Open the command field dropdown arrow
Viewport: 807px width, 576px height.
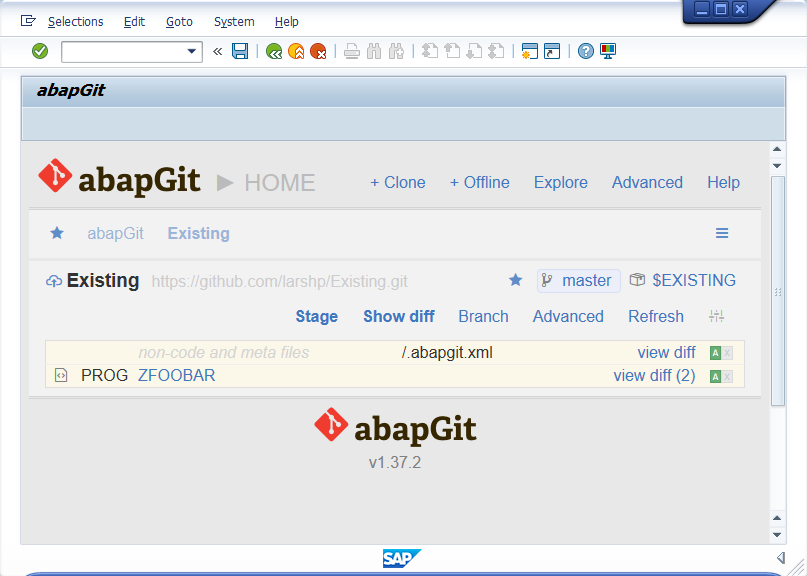click(191, 51)
